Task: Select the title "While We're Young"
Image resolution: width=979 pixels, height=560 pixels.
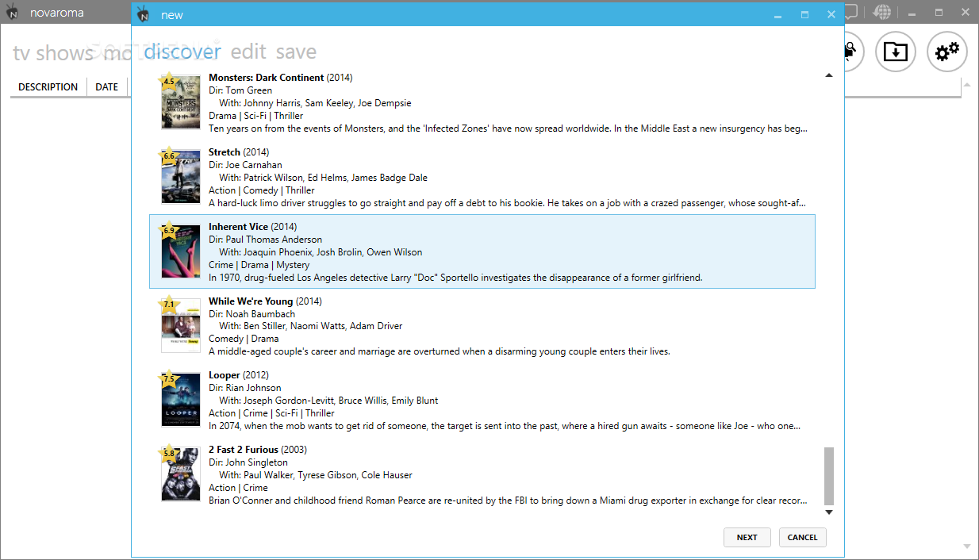Action: click(251, 301)
